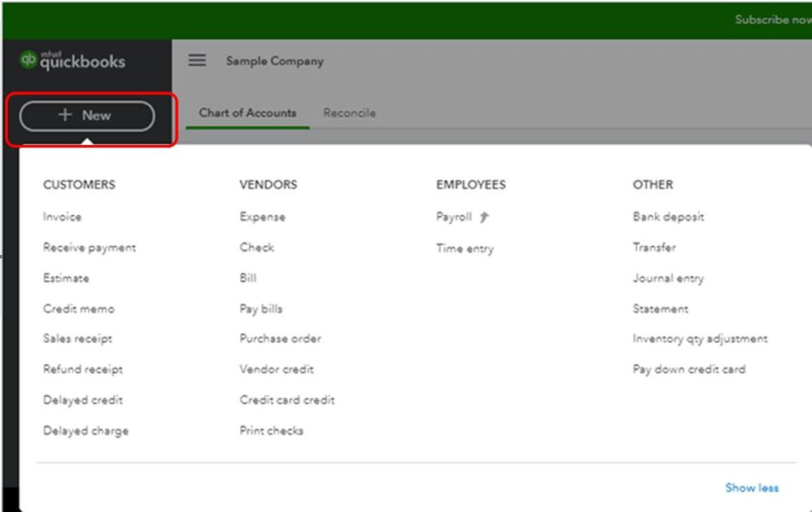Image resolution: width=812 pixels, height=512 pixels.
Task: Choose Sales receipt from Customers
Action: [77, 339]
